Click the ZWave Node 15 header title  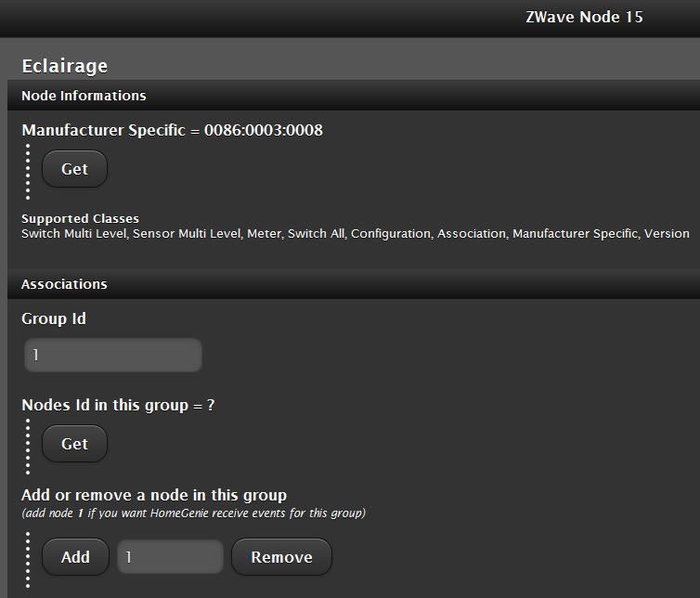coord(584,18)
